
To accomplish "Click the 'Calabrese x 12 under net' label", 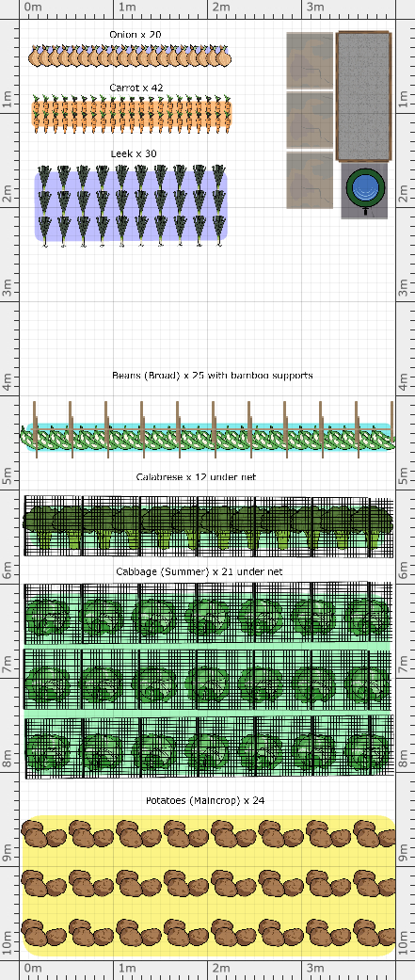I will click(x=196, y=477).
